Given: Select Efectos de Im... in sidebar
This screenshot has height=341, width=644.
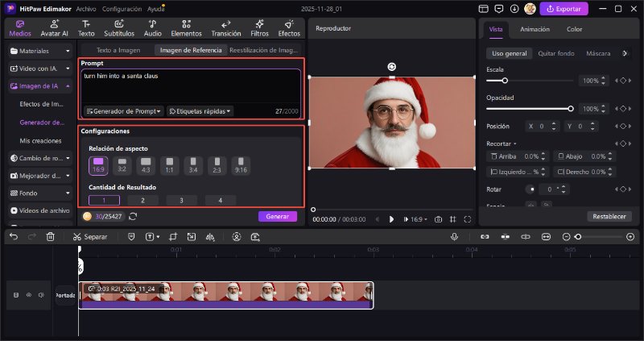Looking at the screenshot, I should (x=42, y=104).
